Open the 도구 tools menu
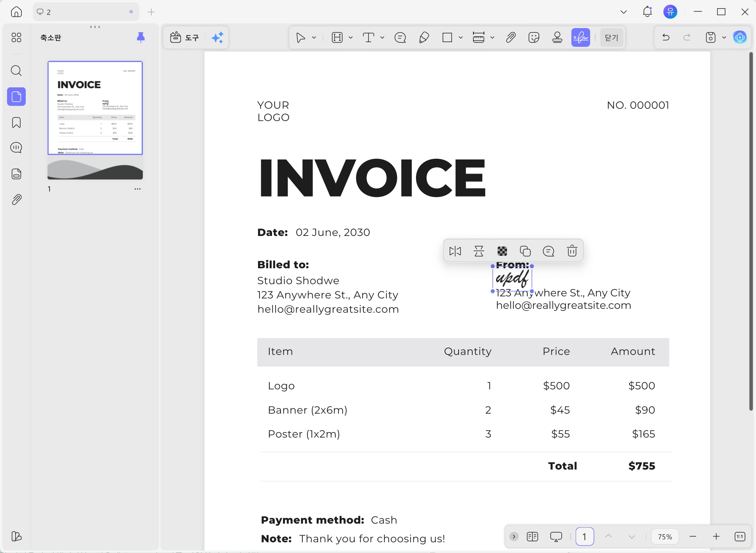This screenshot has width=756, height=553. 185,37
